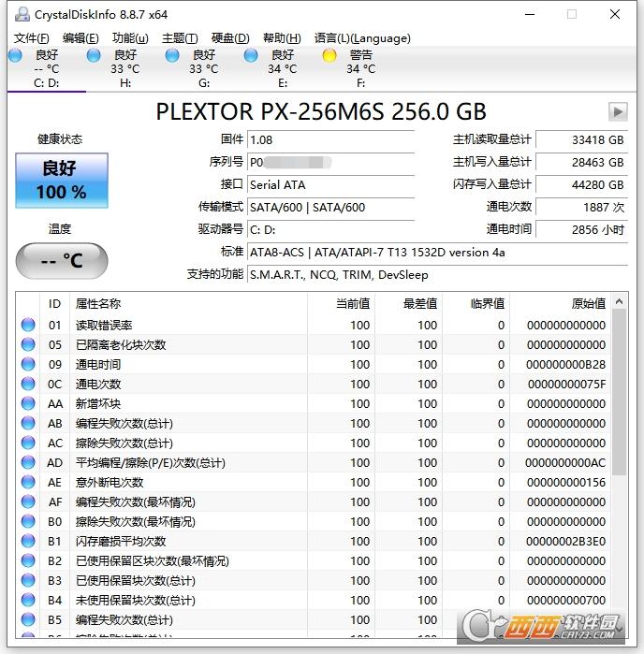The width and height of the screenshot is (644, 654).
Task: Click status orb of row B5 编程失败次数(总计)
Action: (28, 619)
